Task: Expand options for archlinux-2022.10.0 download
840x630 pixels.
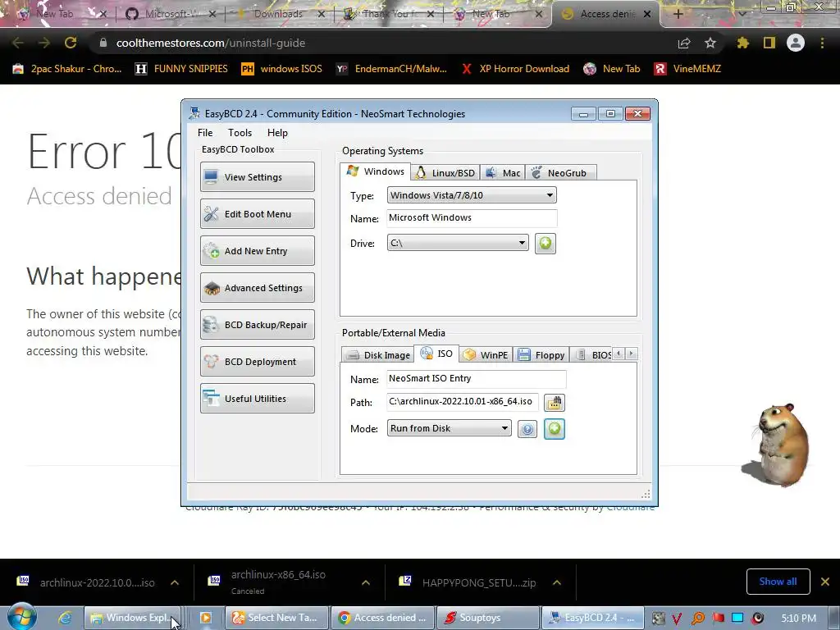Action: 175,582
